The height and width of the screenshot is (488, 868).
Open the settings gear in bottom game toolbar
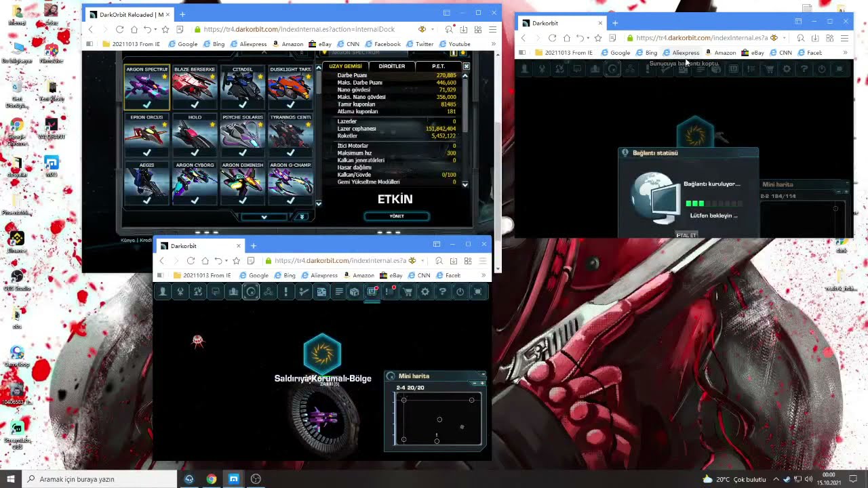pyautogui.click(x=425, y=291)
